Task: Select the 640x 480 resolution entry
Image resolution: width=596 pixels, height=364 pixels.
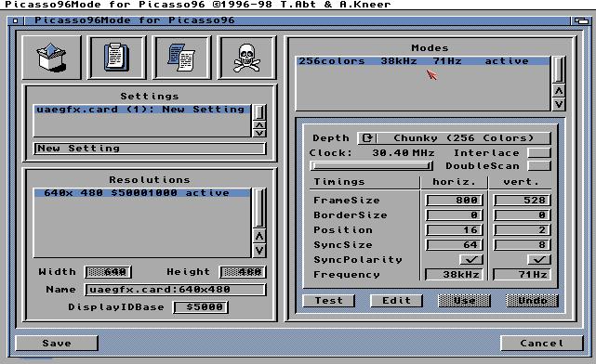Action: pos(141,193)
